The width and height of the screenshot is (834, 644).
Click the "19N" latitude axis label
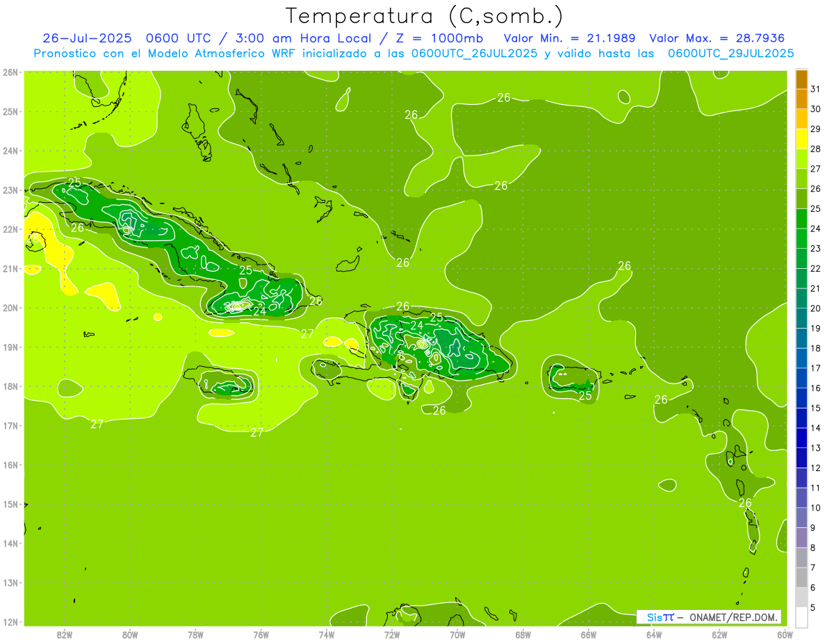tap(10, 347)
